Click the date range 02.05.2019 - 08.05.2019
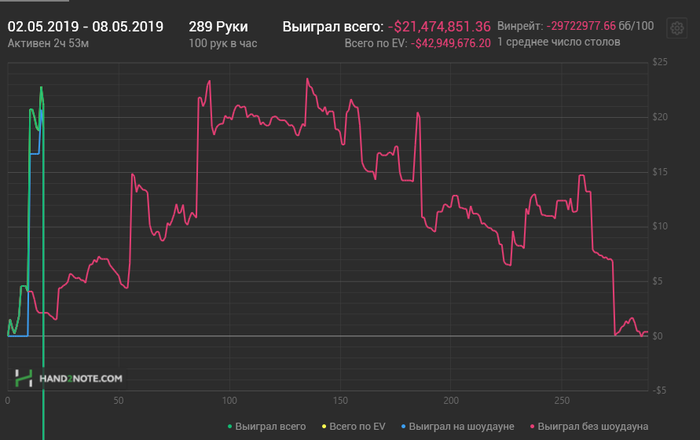The height and width of the screenshot is (440, 700). tap(85, 27)
